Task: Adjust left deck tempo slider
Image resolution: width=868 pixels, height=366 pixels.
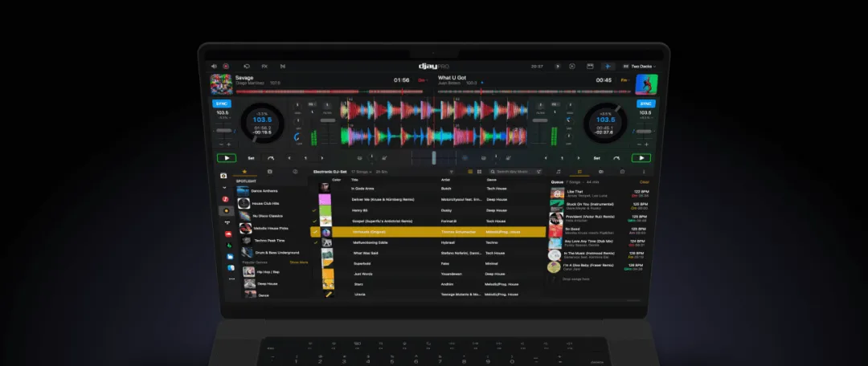Action: point(224,131)
